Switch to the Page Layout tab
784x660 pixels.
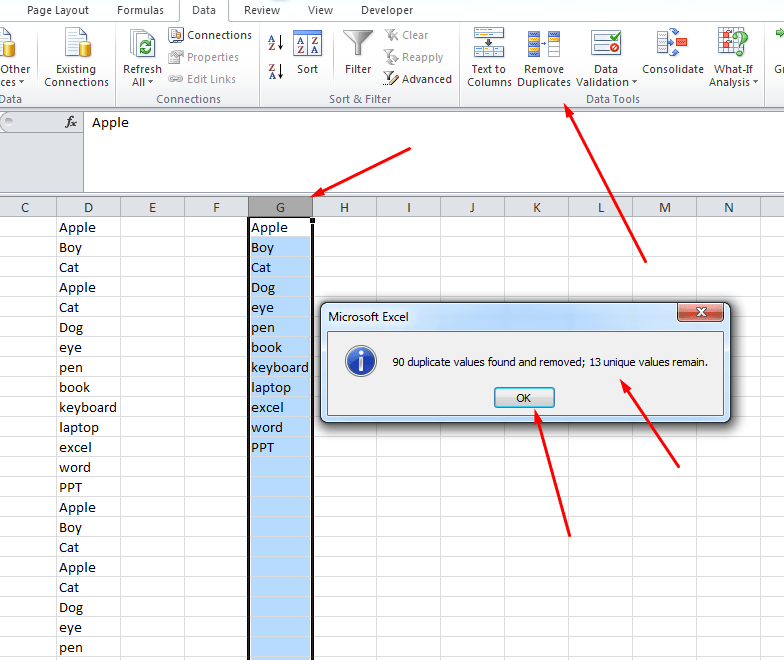[58, 10]
